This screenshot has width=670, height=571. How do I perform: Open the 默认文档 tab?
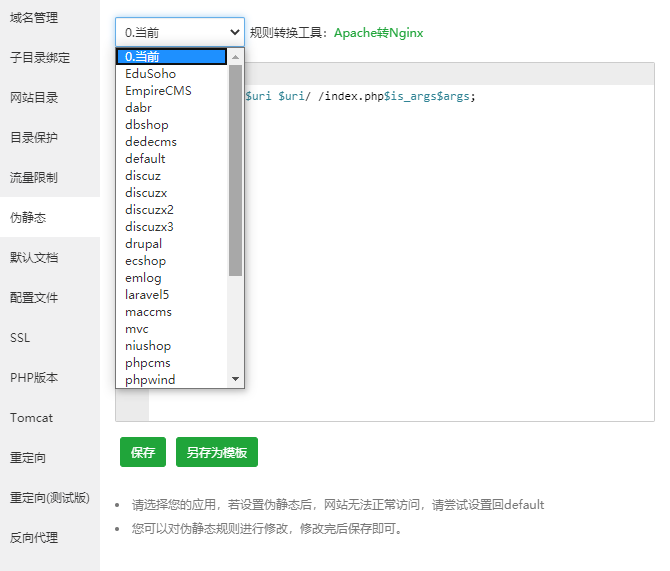click(50, 257)
